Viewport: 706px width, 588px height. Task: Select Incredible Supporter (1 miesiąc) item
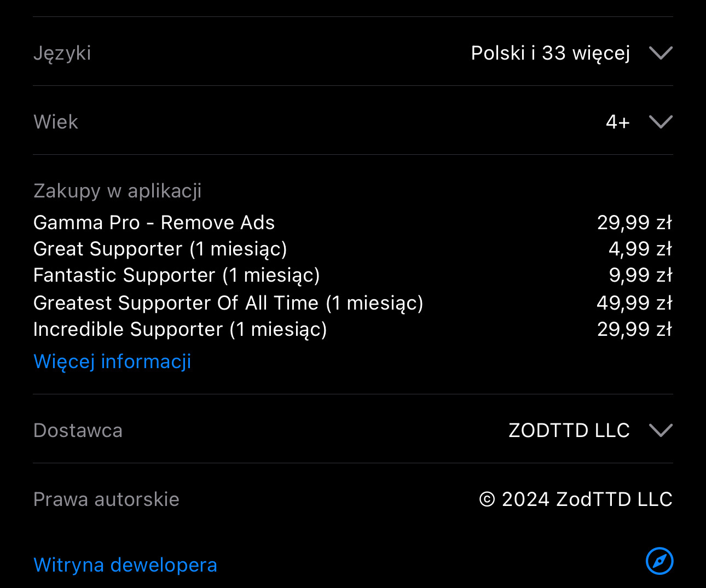point(180,329)
